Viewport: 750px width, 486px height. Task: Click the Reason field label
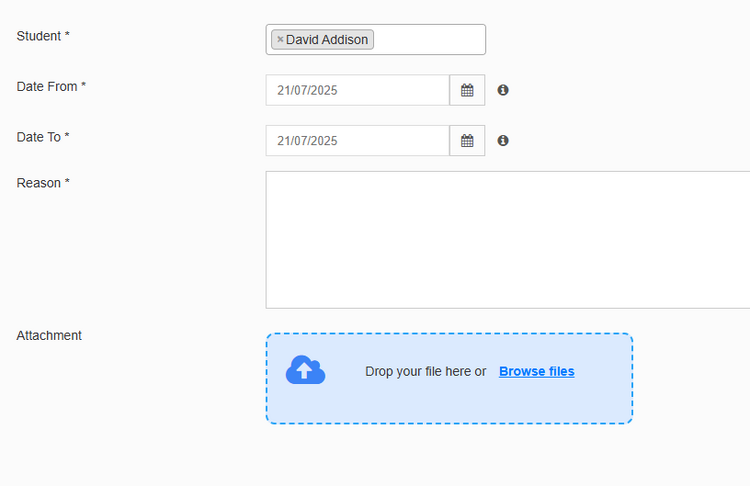tap(43, 183)
